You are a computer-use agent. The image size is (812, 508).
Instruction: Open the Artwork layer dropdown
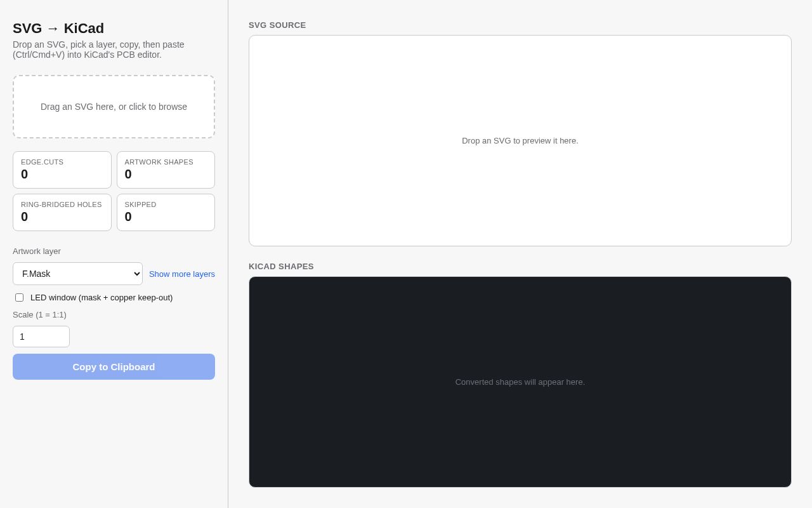pyautogui.click(x=77, y=274)
